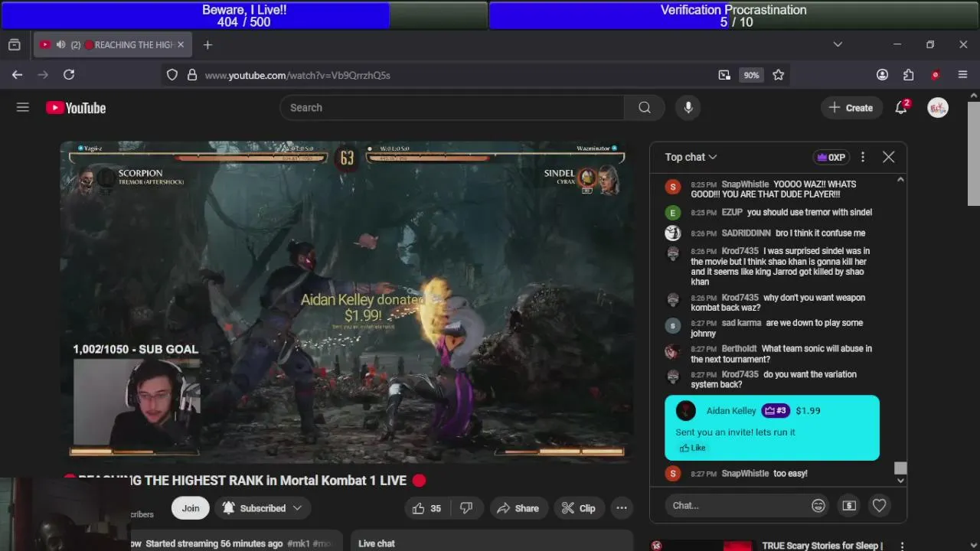Click the #mk1 hashtag link
The height and width of the screenshot is (551, 980).
click(x=299, y=543)
